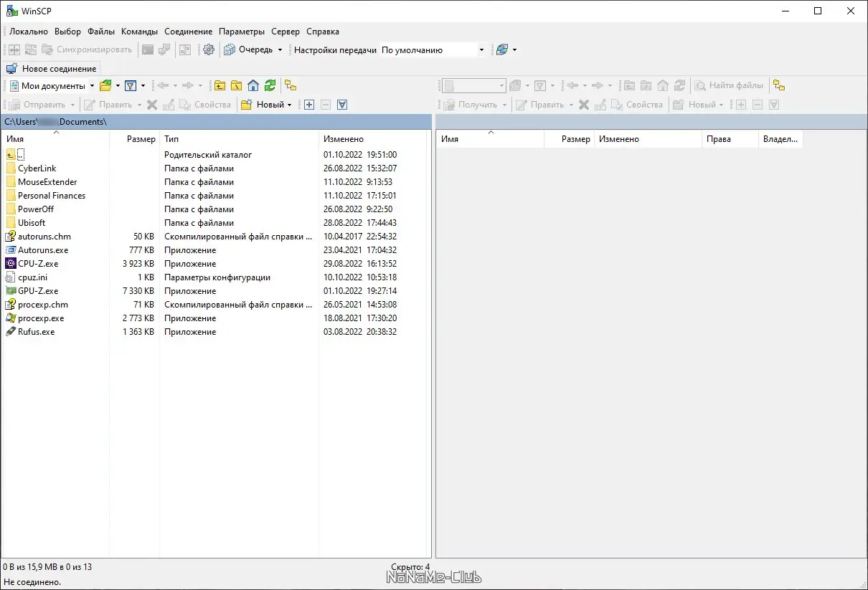
Task: Click the CyberLink folder icon
Action: 11,168
